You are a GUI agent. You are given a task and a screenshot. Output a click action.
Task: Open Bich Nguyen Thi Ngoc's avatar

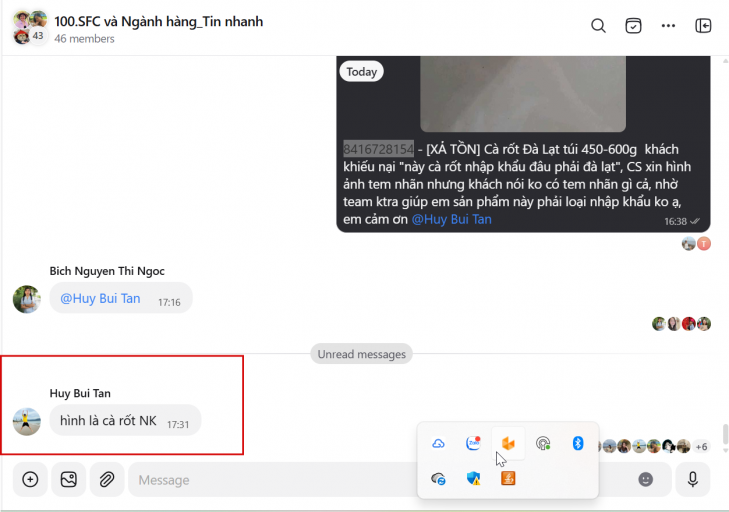click(27, 299)
